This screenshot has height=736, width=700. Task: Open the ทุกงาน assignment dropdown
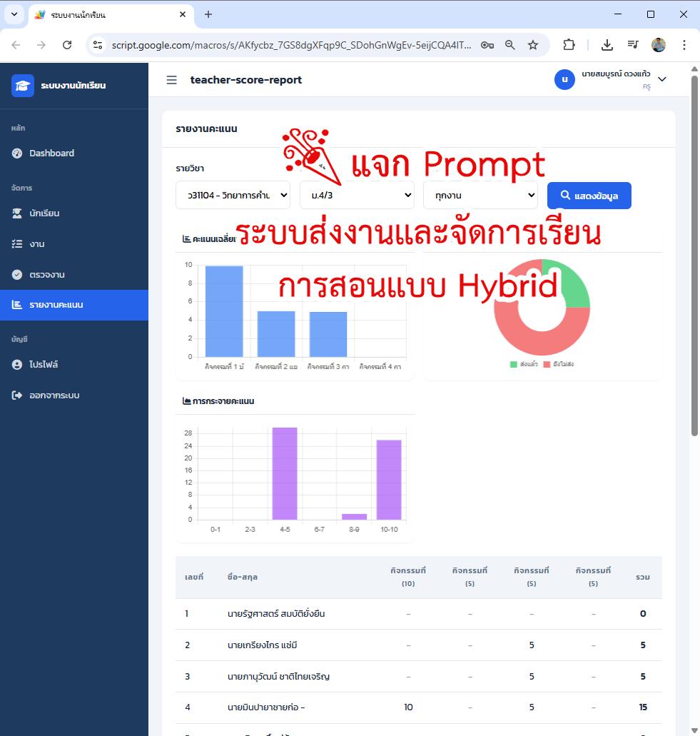coord(480,196)
